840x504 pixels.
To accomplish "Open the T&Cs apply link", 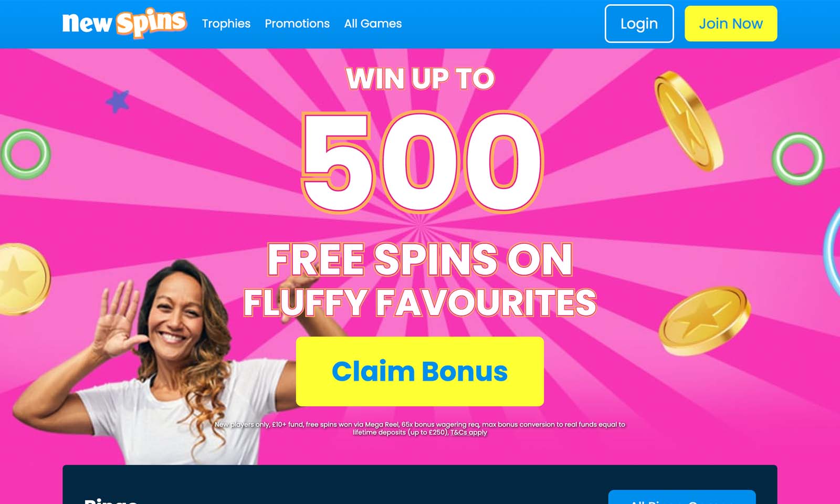I will pyautogui.click(x=469, y=433).
